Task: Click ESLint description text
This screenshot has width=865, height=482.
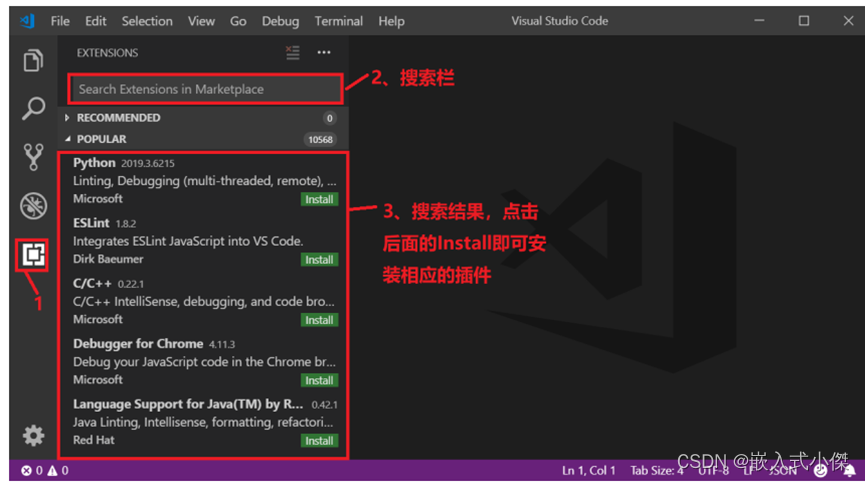Action: click(x=188, y=241)
